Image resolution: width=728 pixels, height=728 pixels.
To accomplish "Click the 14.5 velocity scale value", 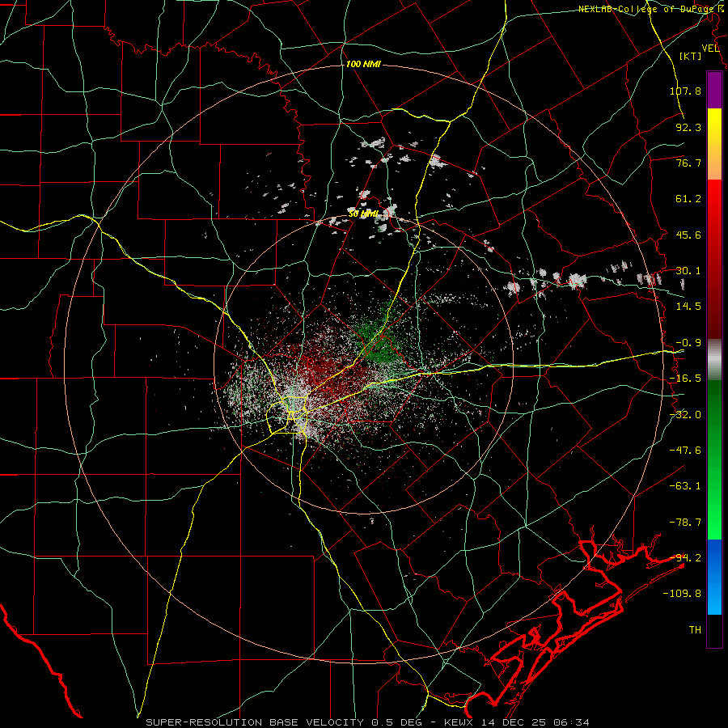I will [x=688, y=307].
